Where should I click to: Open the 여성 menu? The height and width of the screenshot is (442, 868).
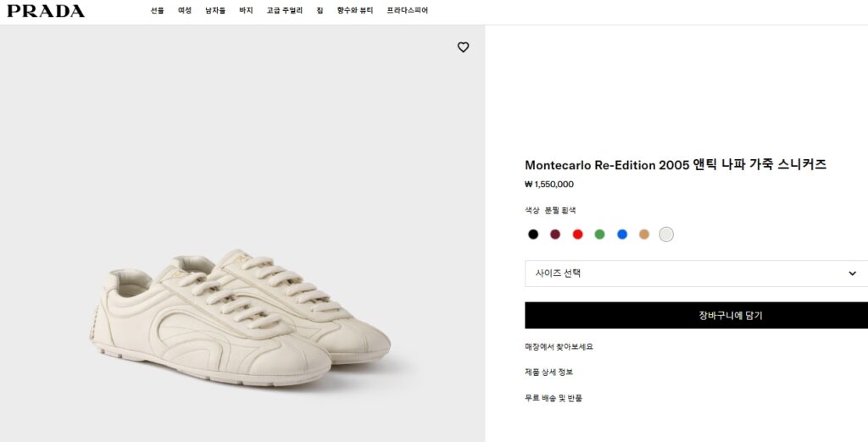(x=184, y=11)
